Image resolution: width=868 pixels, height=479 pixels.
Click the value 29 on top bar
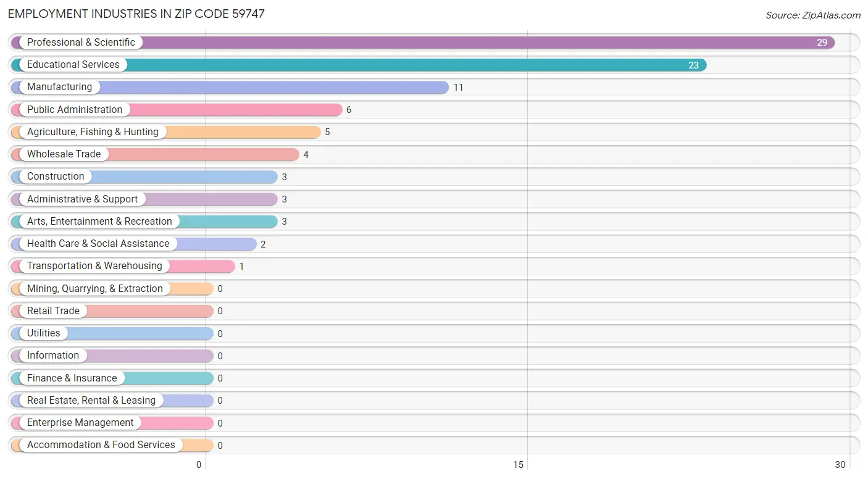click(x=822, y=43)
